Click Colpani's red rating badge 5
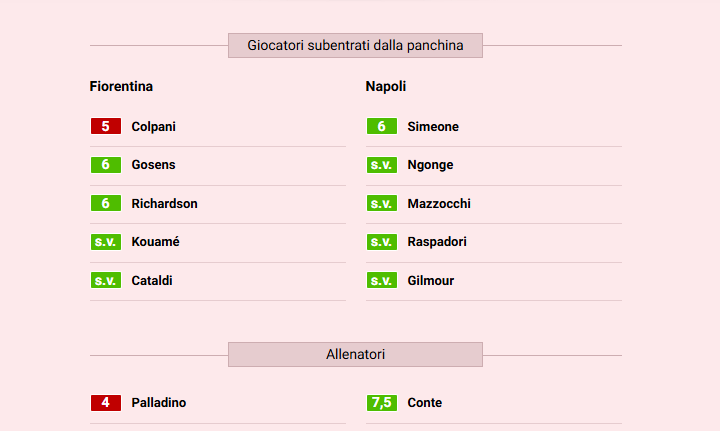720x431 pixels. [x=105, y=127]
